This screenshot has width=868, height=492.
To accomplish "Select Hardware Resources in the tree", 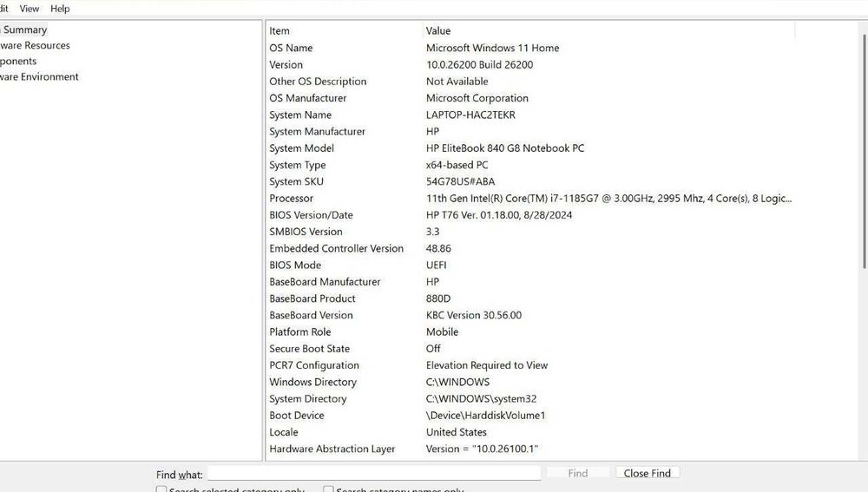I will click(35, 45).
